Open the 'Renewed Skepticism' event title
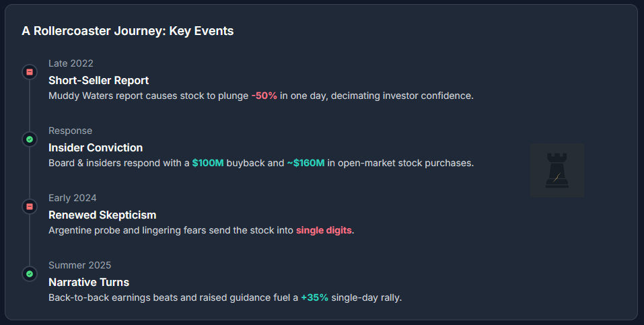Viewport: 644px width, 325px height. coord(102,215)
